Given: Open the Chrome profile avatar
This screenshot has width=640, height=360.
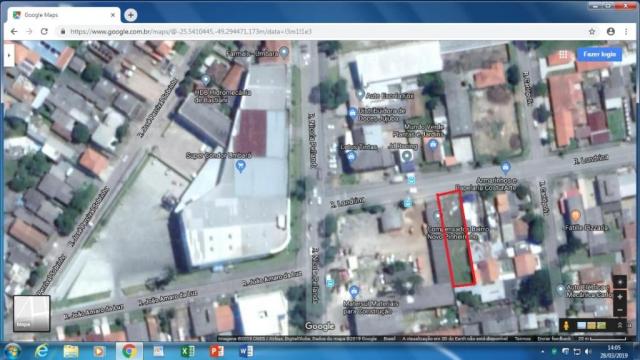Looking at the screenshot, I should 611,31.
